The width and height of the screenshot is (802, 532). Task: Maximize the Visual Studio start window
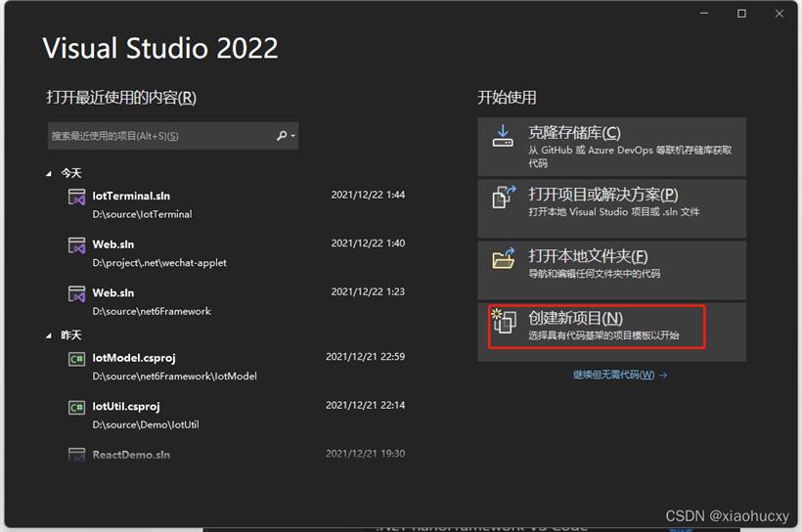741,13
